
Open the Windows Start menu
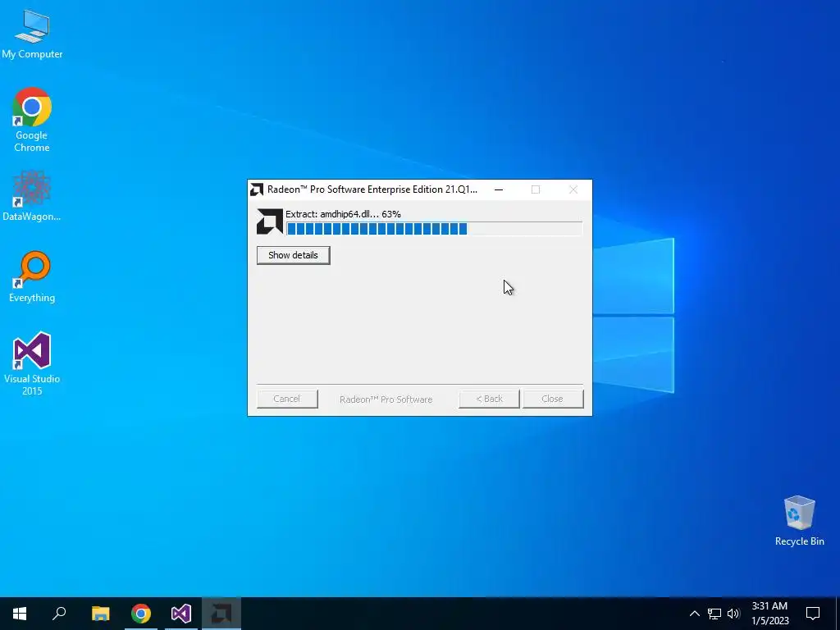20,614
